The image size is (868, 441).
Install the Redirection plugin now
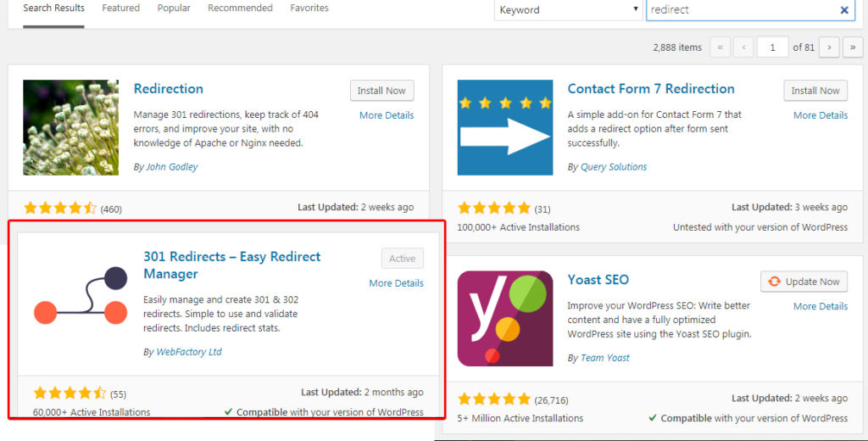pos(381,91)
